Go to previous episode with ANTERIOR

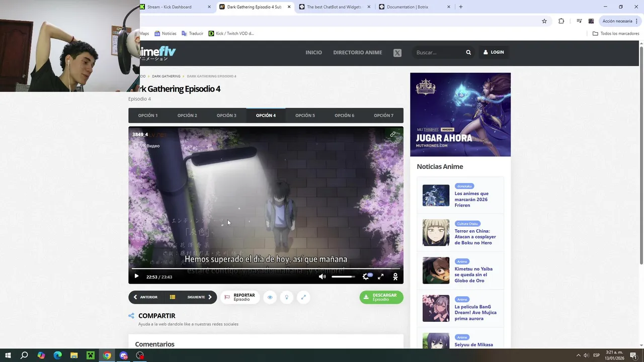click(145, 297)
